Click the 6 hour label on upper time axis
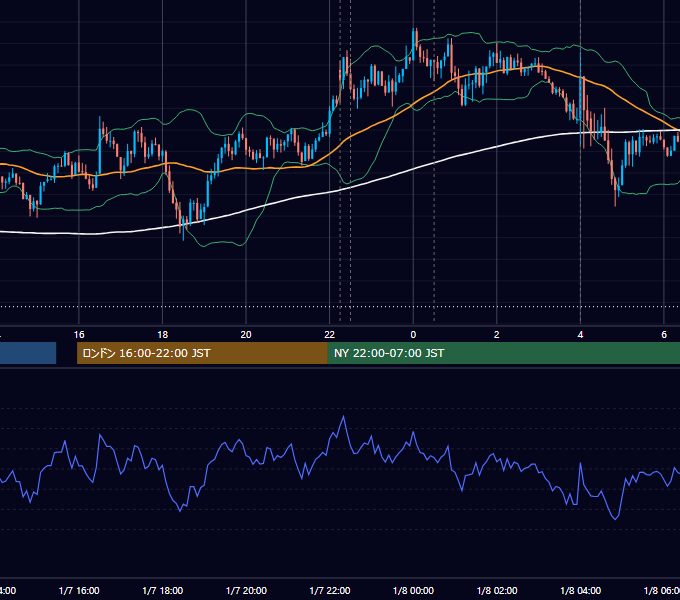The width and height of the screenshot is (680, 600). coord(664,335)
